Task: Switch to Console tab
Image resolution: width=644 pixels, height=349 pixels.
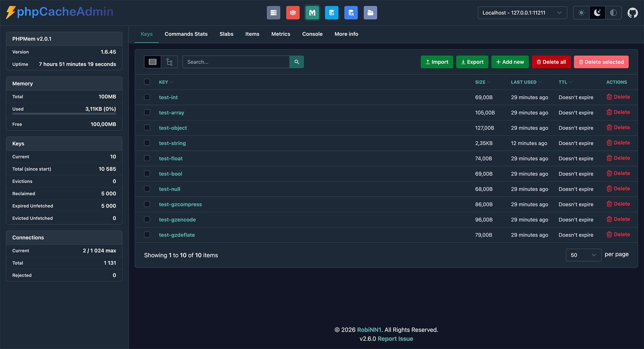Action: click(312, 34)
